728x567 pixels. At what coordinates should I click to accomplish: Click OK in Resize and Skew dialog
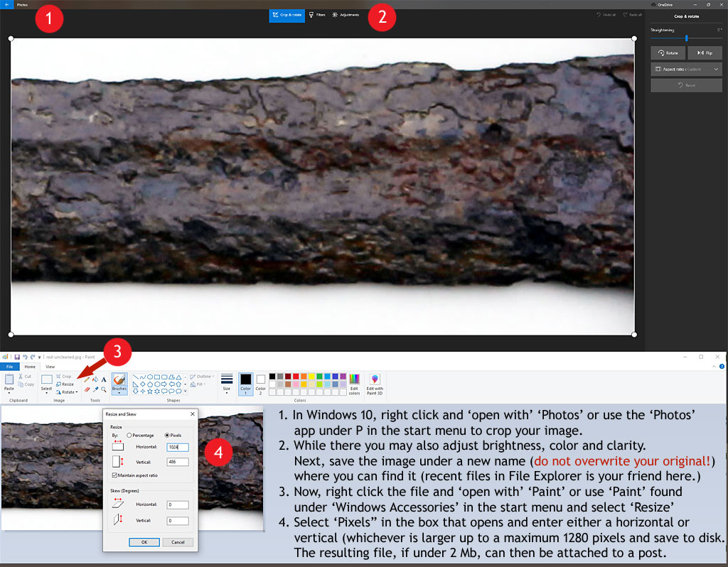144,542
